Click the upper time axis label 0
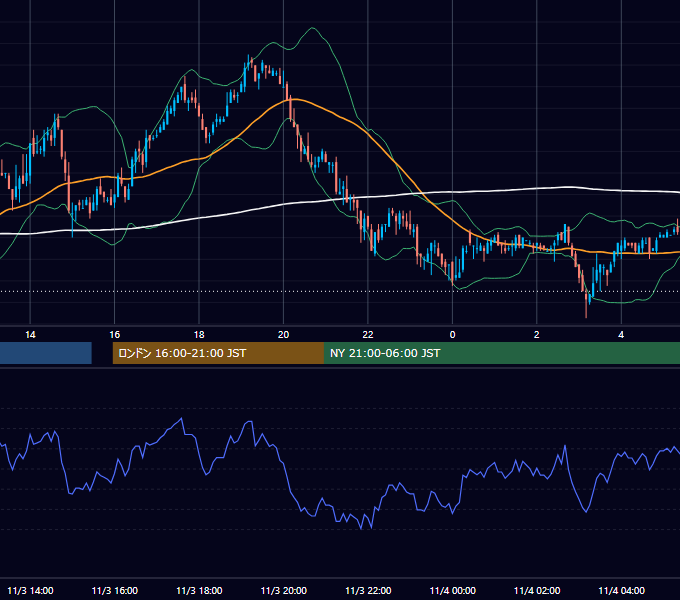The width and height of the screenshot is (680, 600). (452, 335)
